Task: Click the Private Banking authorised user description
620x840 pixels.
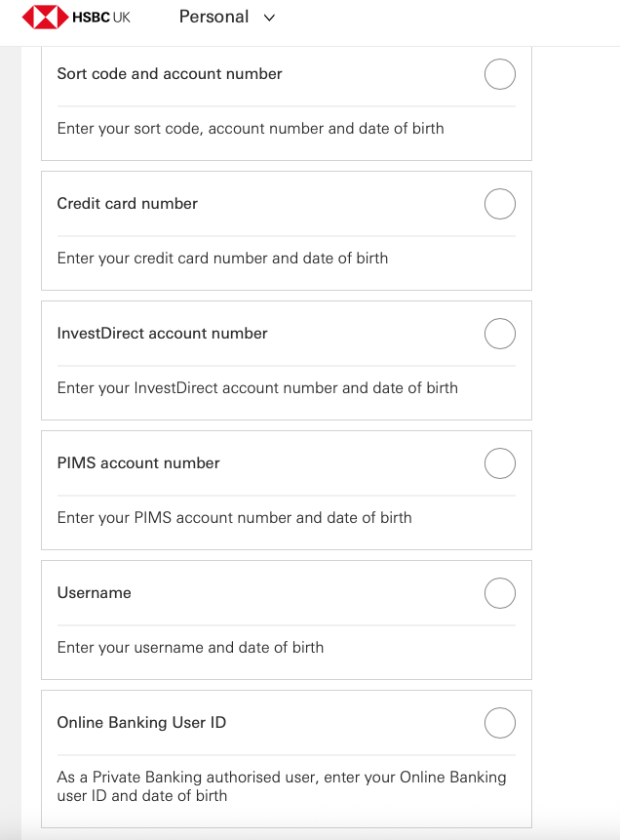Action: click(x=282, y=786)
